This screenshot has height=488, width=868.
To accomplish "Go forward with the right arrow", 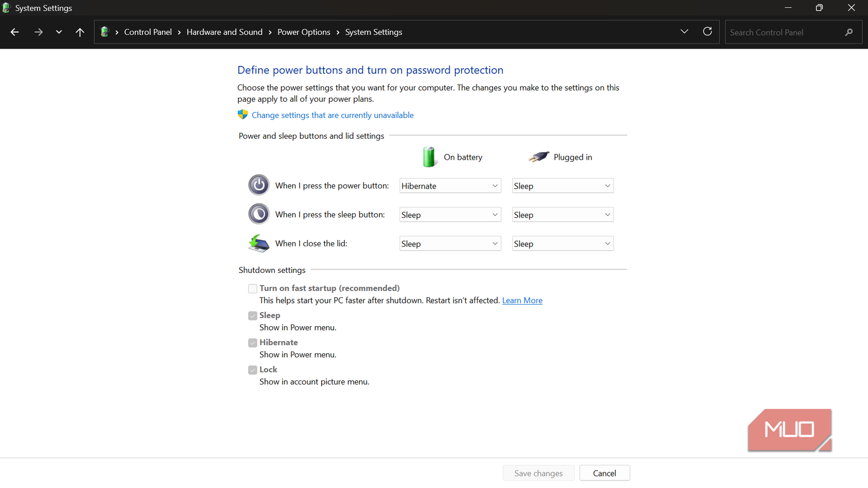I will (38, 32).
